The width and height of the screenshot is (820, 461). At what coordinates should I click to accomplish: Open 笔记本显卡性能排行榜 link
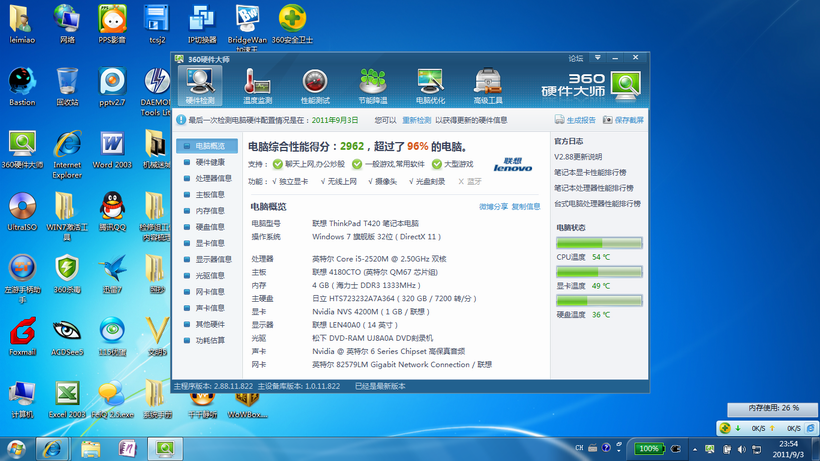[x=590, y=172]
